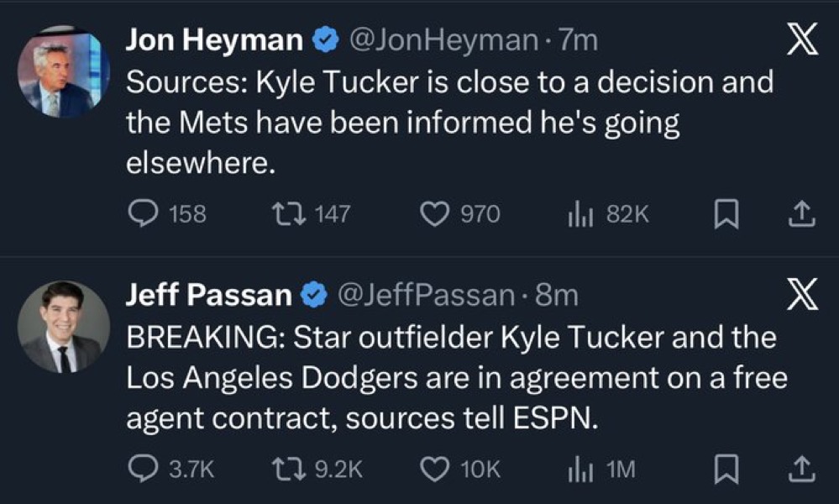Open Jon Heyman display name link
839x504 pixels.
click(214, 40)
